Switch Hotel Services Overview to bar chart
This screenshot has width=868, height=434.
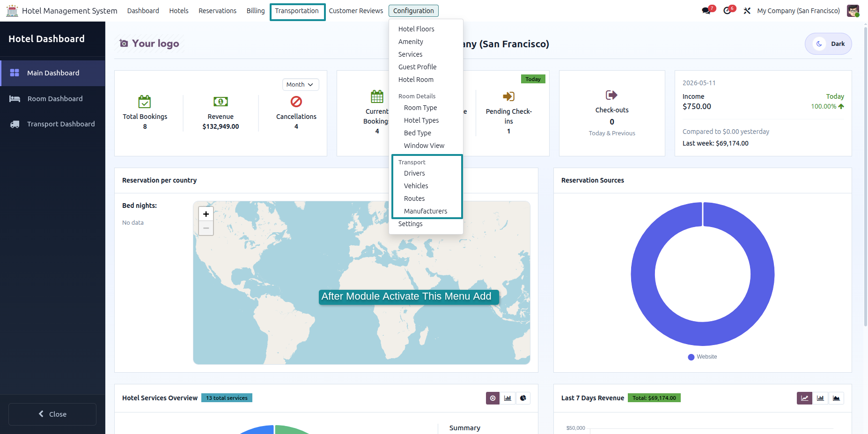508,398
